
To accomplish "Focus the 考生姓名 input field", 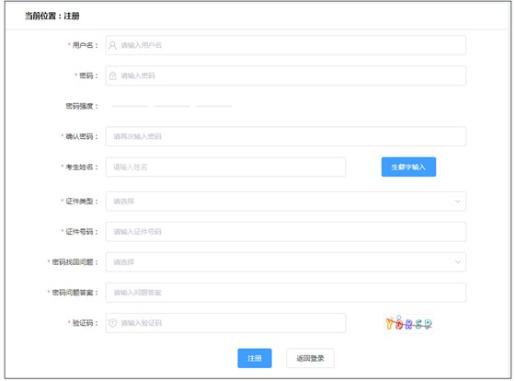I will pyautogui.click(x=226, y=167).
